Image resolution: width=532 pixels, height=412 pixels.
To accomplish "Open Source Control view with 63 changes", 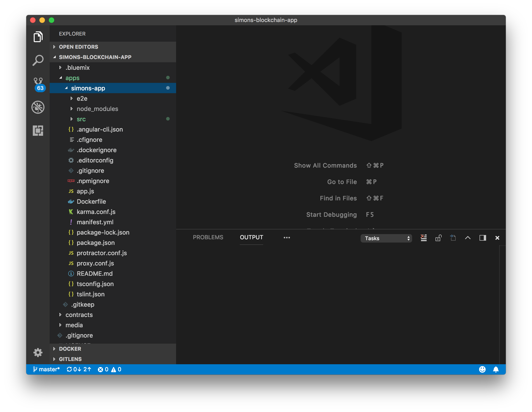I will coord(38,84).
